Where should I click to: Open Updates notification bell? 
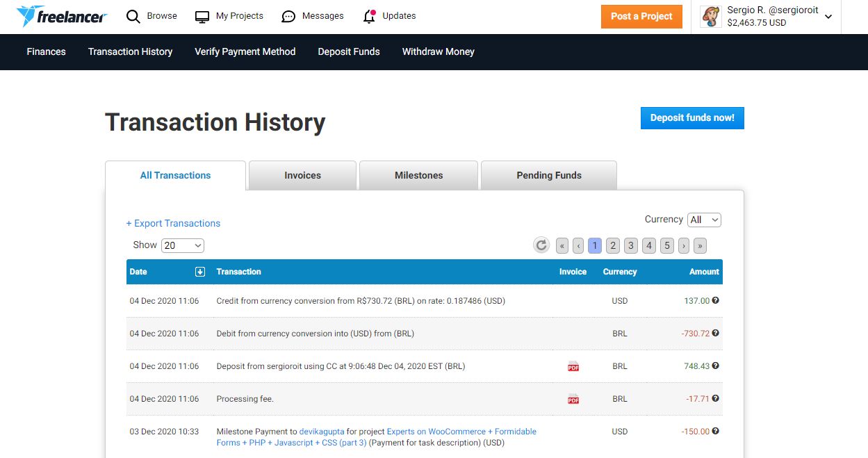coord(370,17)
